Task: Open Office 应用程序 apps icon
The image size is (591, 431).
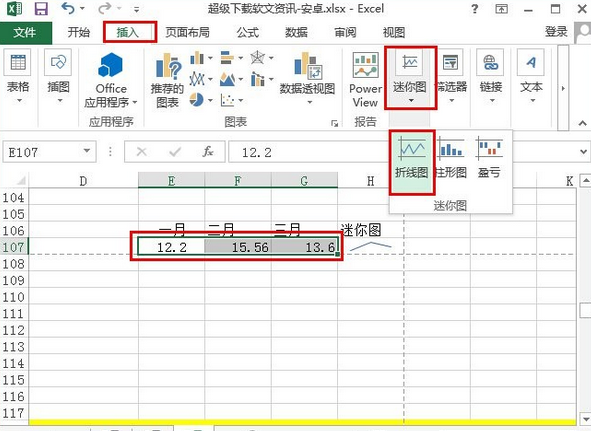Action: click(110, 80)
